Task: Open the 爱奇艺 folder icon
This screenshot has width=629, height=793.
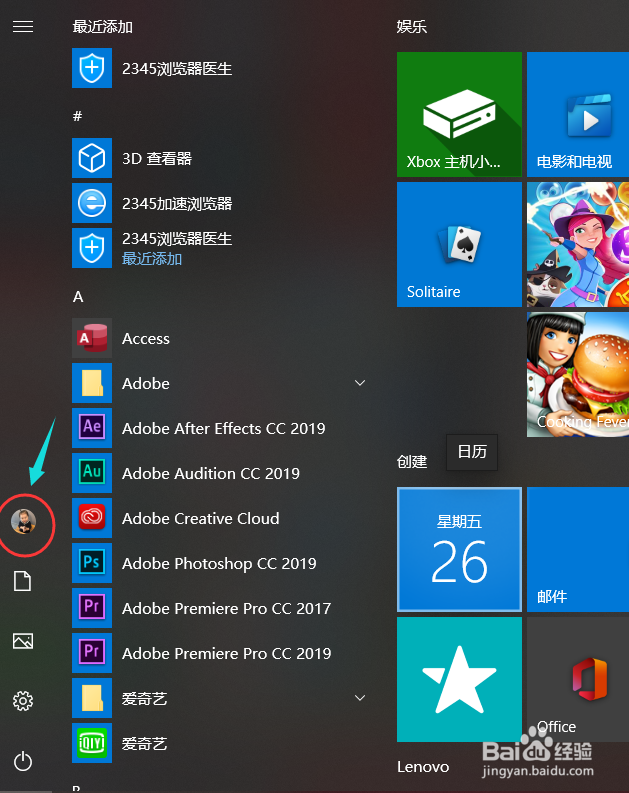Action: coord(92,698)
